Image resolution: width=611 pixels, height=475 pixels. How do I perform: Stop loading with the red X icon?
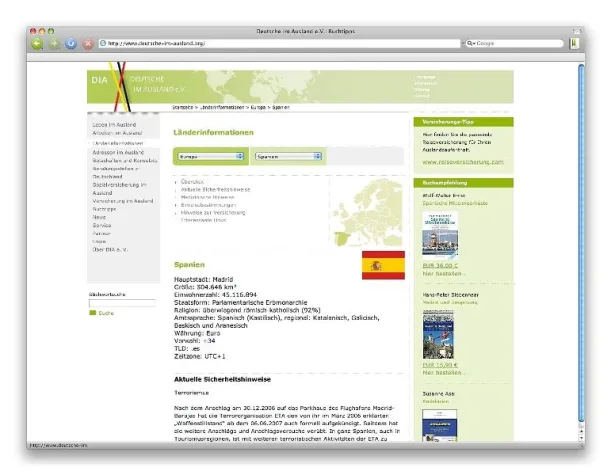pyautogui.click(x=88, y=44)
